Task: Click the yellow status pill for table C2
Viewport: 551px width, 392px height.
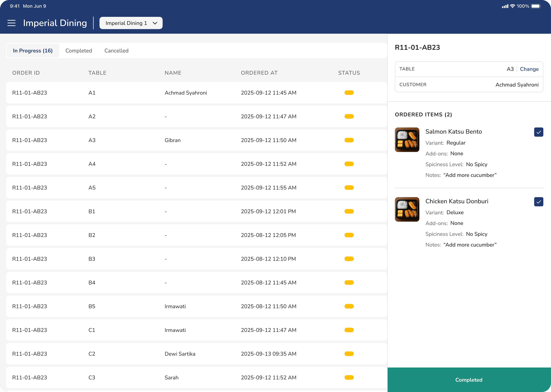Action: pyautogui.click(x=349, y=354)
